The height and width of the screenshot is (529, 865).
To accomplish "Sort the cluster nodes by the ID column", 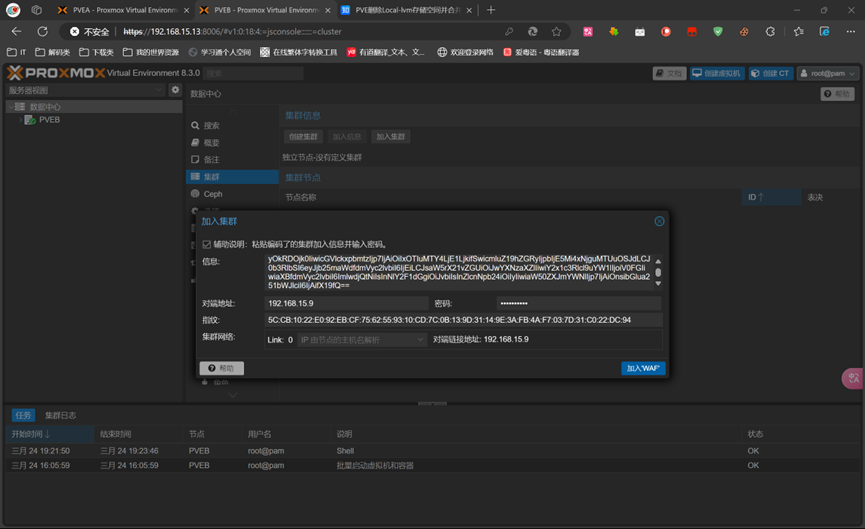I will (x=771, y=197).
